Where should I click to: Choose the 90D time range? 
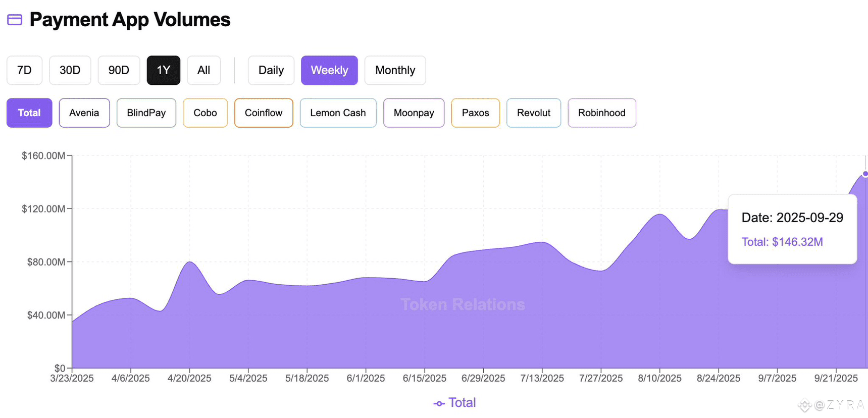[x=119, y=70]
